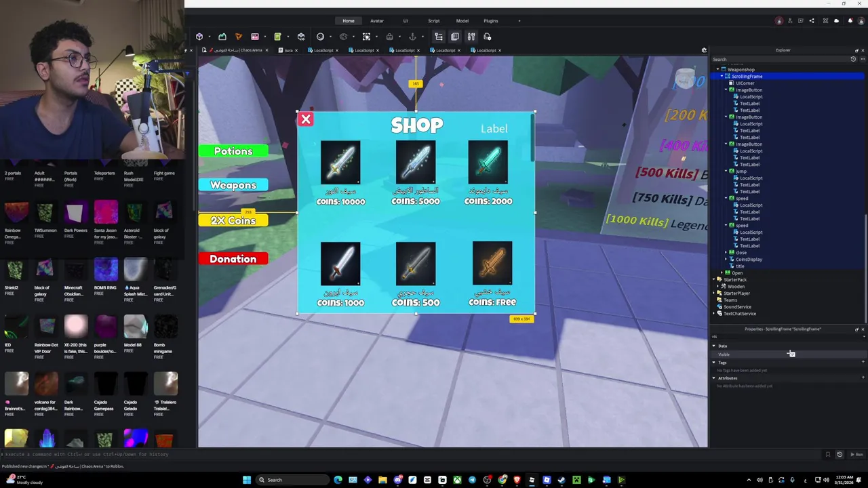Switch to the UI ribbon tab
The width and height of the screenshot is (868, 488).
click(x=406, y=21)
